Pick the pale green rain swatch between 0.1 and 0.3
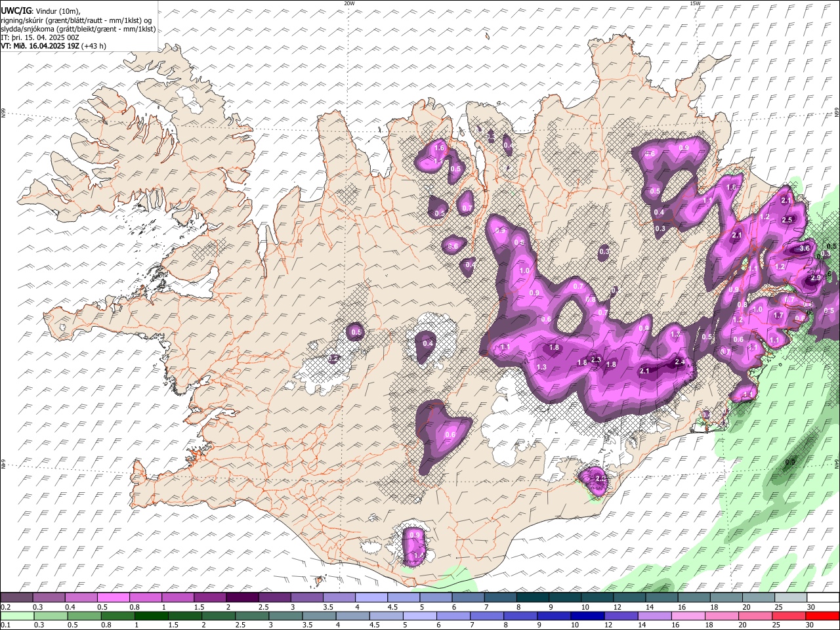Screen dimensions: 840x630 point(16,616)
